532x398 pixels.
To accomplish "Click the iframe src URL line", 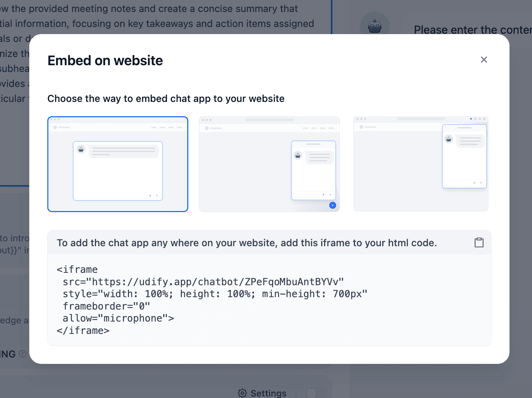I will click(203, 282).
